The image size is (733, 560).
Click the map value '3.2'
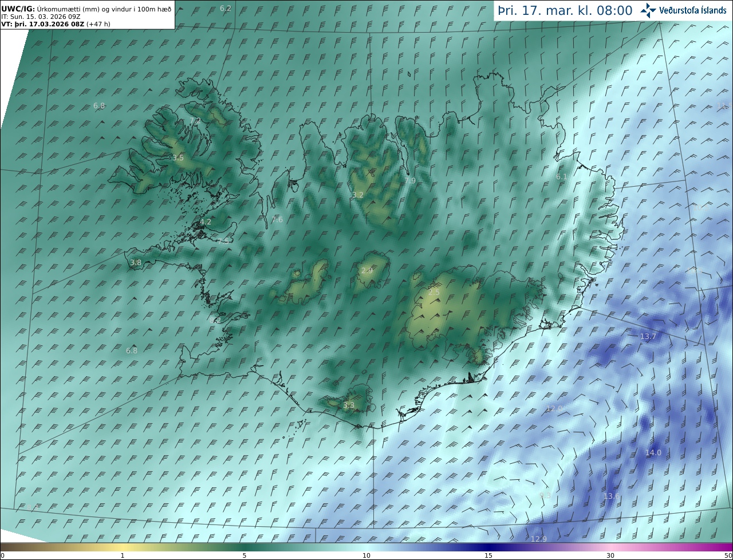357,195
